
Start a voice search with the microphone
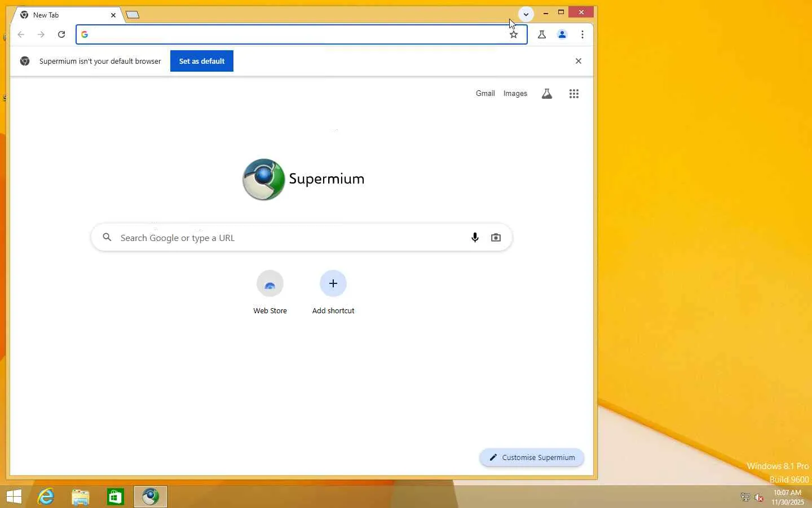[x=475, y=238]
